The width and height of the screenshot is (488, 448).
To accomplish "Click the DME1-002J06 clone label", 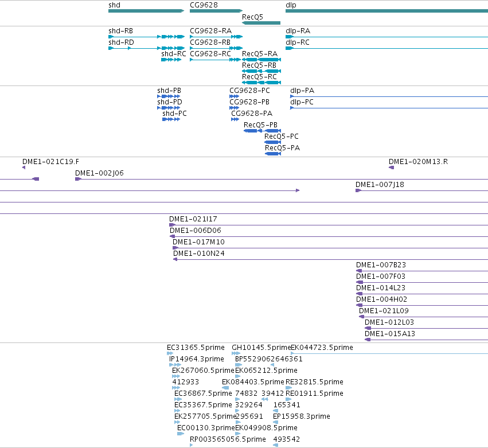I will 99,173.
